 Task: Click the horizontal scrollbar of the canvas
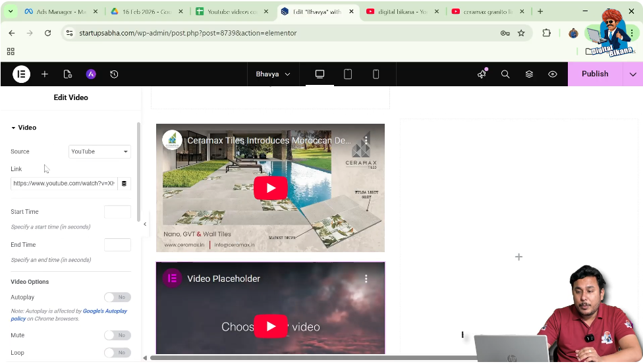click(x=314, y=358)
